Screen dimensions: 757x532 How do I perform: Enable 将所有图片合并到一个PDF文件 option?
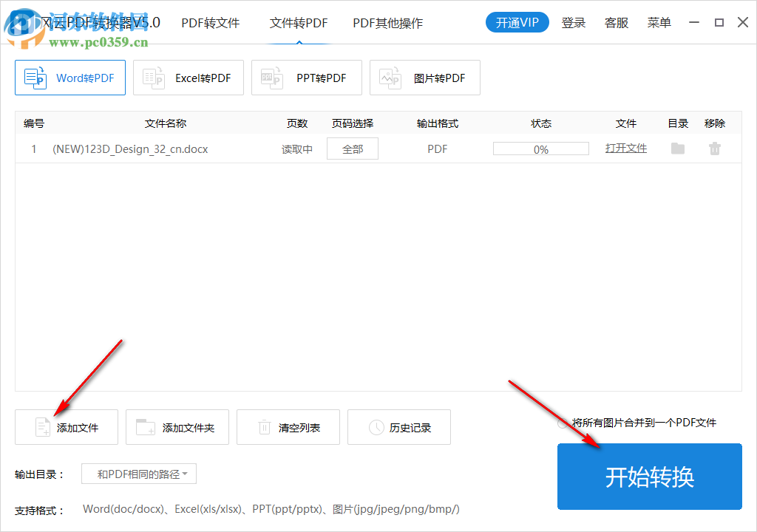[560, 423]
